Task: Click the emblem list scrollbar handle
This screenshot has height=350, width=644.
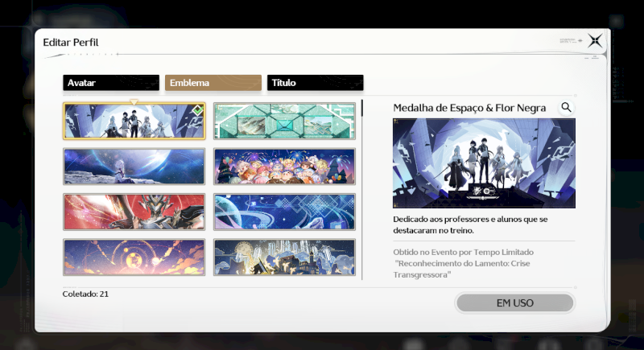Action: (361, 108)
